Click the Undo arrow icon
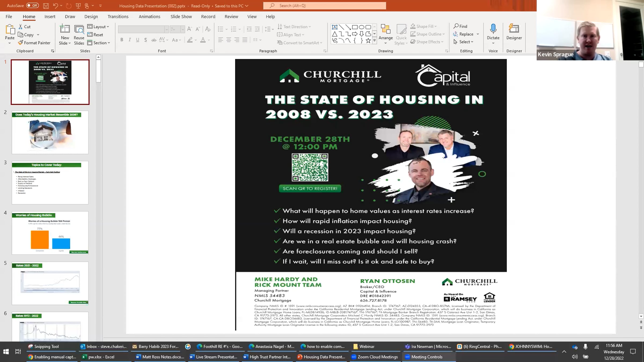The width and height of the screenshot is (644, 362). [x=56, y=6]
